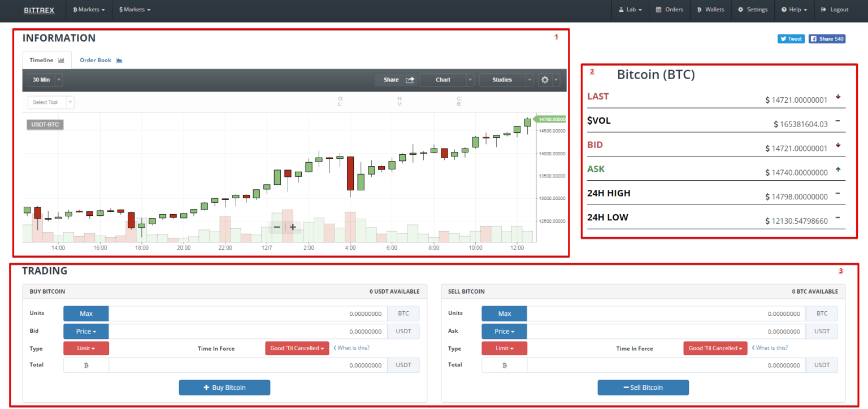Click Sell Units input field
868x409 pixels.
point(666,314)
